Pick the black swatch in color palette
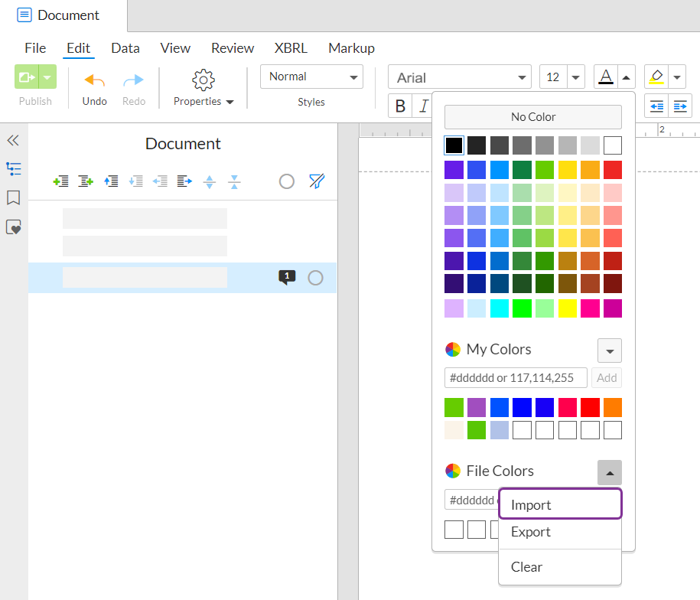 click(454, 145)
